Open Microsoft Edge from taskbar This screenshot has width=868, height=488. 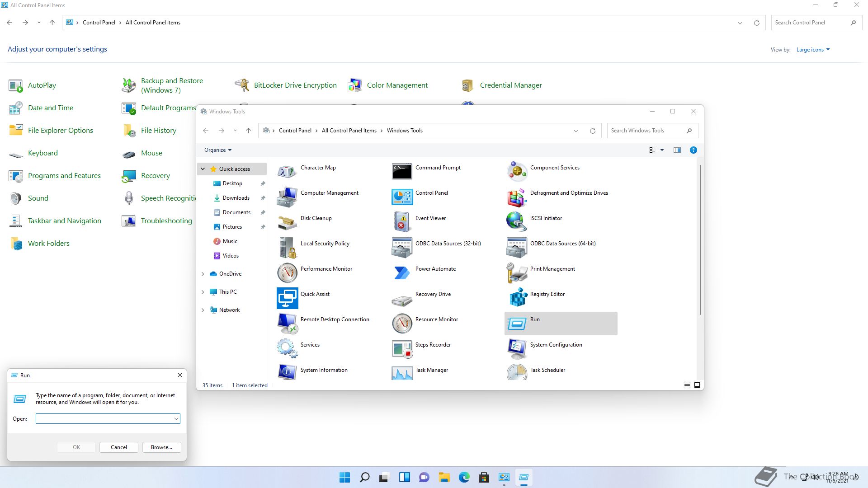point(464,477)
